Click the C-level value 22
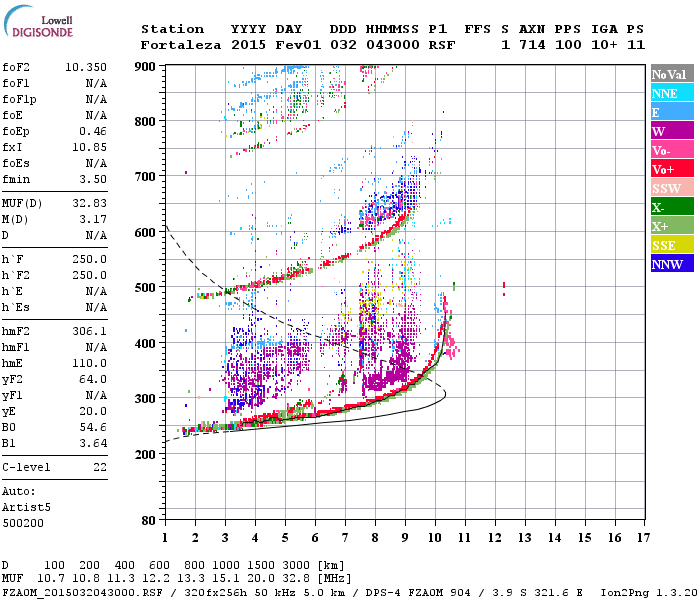The height and width of the screenshot is (600, 700). 100,467
